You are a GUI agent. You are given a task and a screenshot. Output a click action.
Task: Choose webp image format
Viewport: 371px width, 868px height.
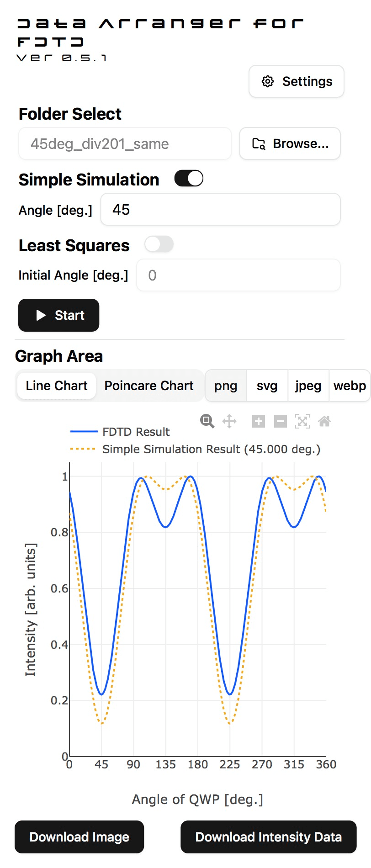pyautogui.click(x=350, y=386)
